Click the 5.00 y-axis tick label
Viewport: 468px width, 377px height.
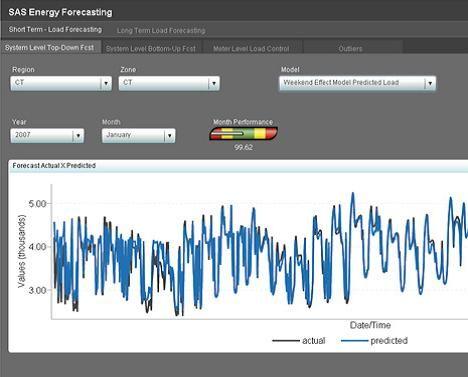37,204
